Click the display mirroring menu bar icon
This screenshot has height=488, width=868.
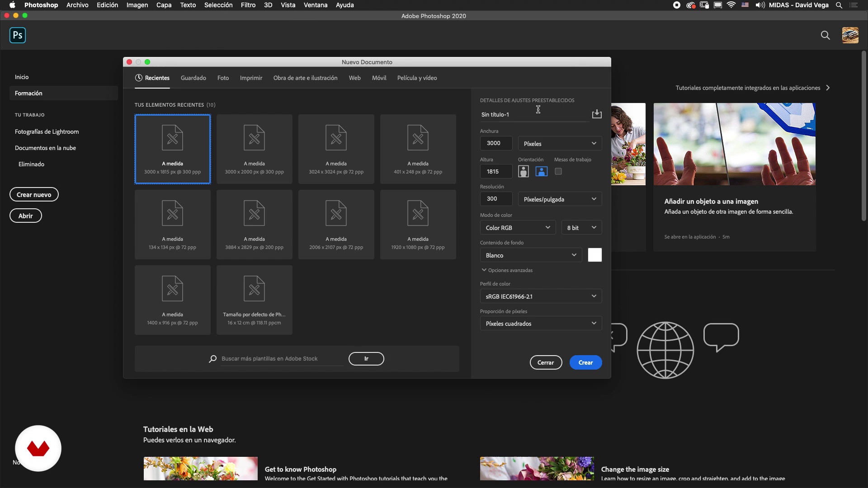718,5
